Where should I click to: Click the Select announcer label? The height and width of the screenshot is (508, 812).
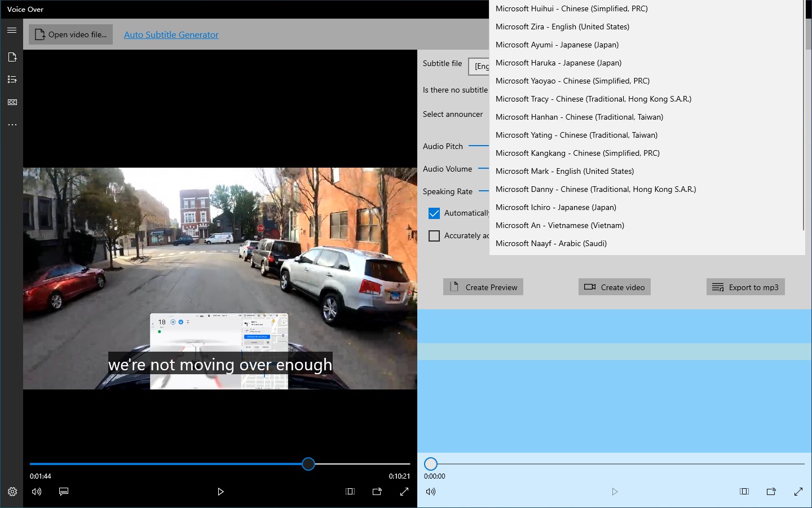[453, 114]
